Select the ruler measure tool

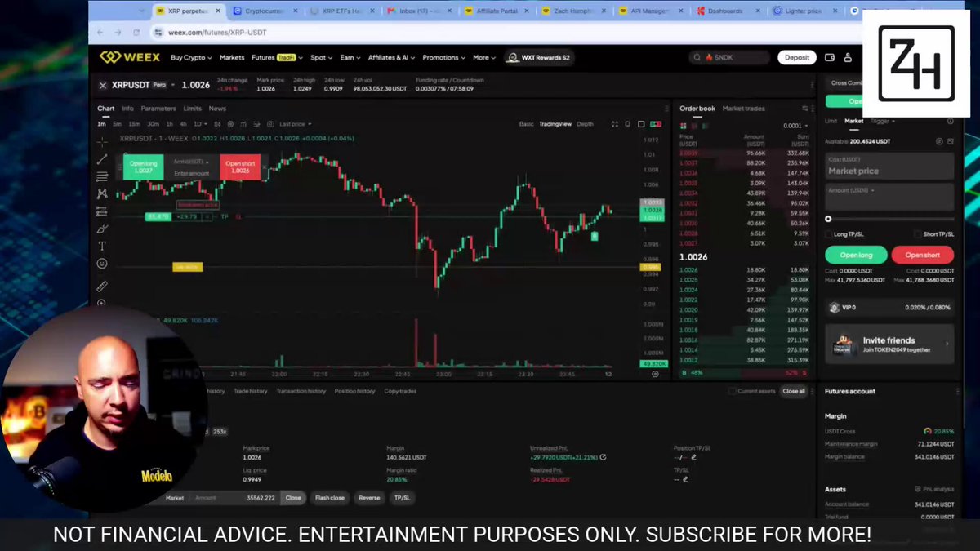(102, 287)
